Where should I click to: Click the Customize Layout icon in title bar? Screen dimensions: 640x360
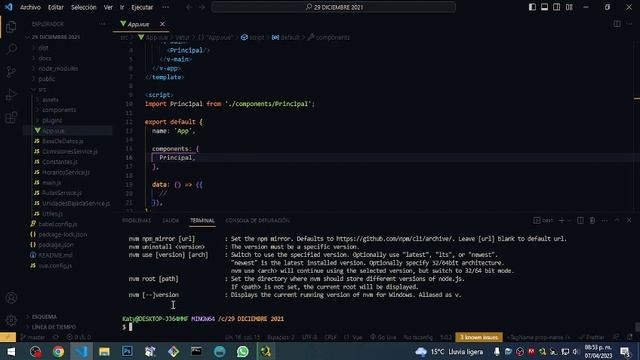point(569,7)
